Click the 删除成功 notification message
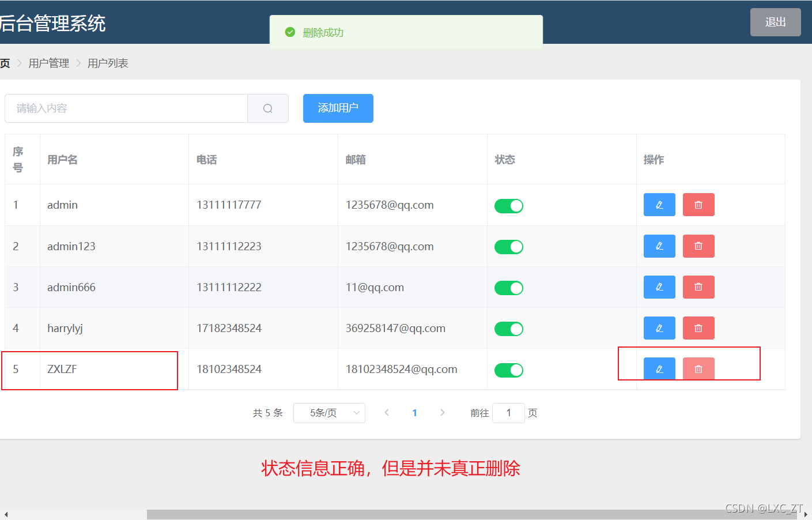 pyautogui.click(x=323, y=32)
